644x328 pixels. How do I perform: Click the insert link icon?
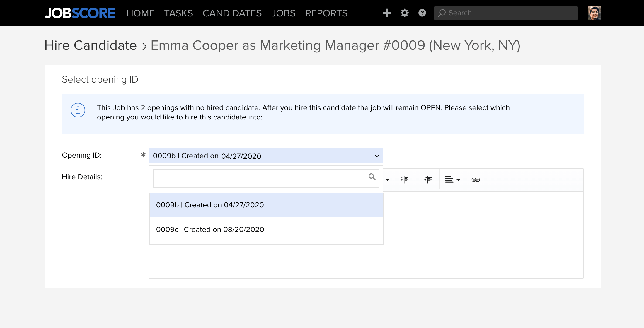[476, 180]
